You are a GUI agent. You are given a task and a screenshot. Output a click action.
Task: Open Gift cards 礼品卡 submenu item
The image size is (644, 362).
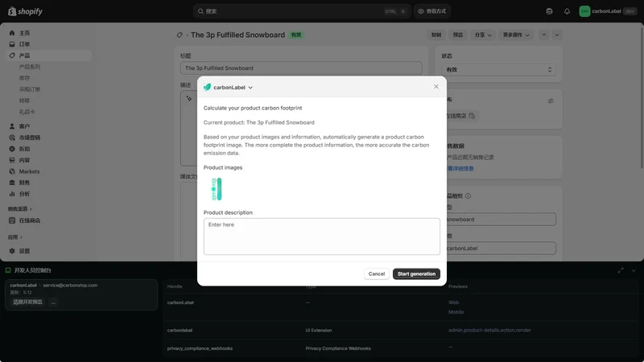(x=27, y=112)
